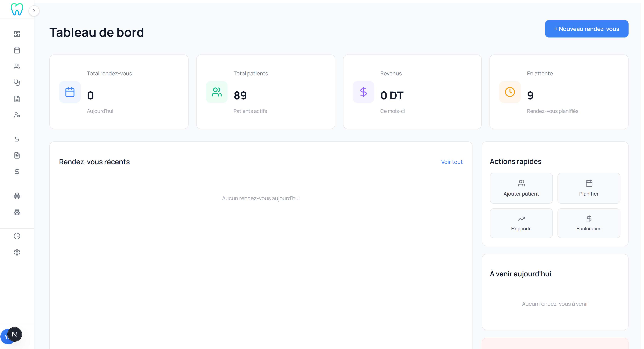The height and width of the screenshot is (349, 644).
Task: Open the Facturation quick action
Action: click(589, 223)
